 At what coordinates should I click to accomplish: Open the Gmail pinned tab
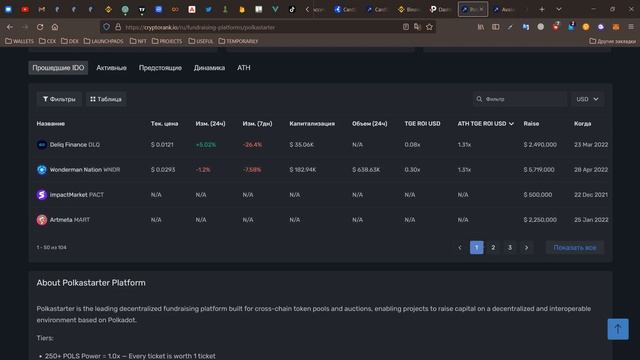coord(41,9)
